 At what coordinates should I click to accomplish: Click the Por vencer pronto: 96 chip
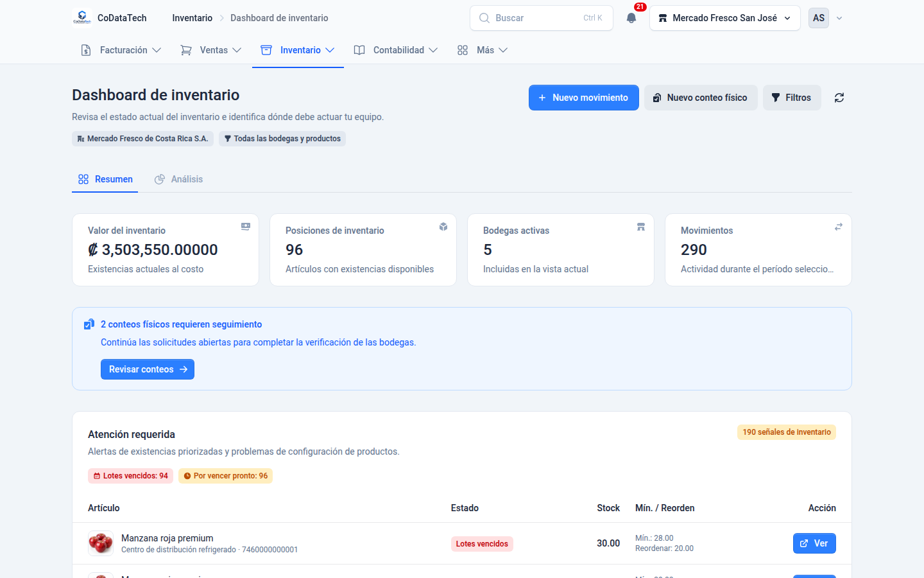[225, 476]
